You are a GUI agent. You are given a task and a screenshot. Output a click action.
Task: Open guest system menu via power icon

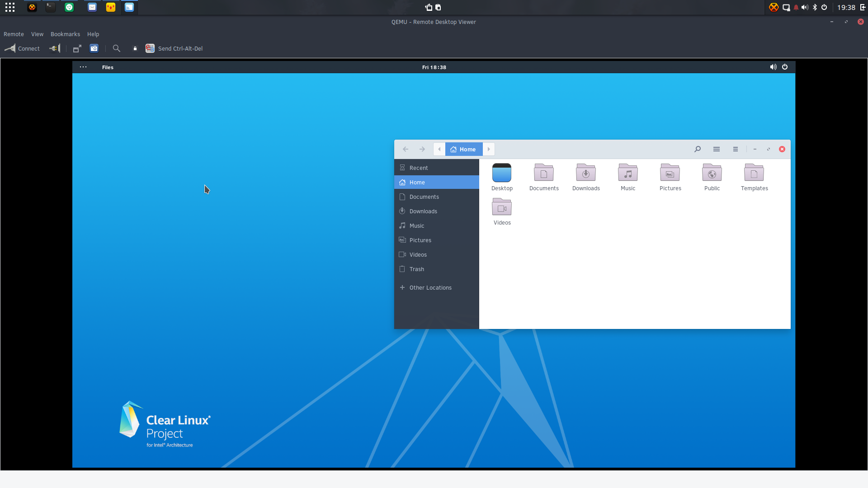785,67
